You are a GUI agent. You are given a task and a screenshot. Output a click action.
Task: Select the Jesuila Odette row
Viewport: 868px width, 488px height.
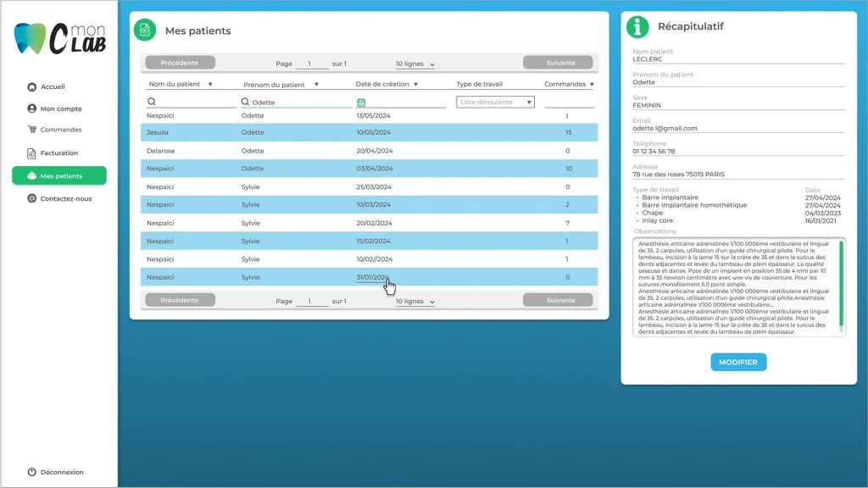pyautogui.click(x=370, y=132)
